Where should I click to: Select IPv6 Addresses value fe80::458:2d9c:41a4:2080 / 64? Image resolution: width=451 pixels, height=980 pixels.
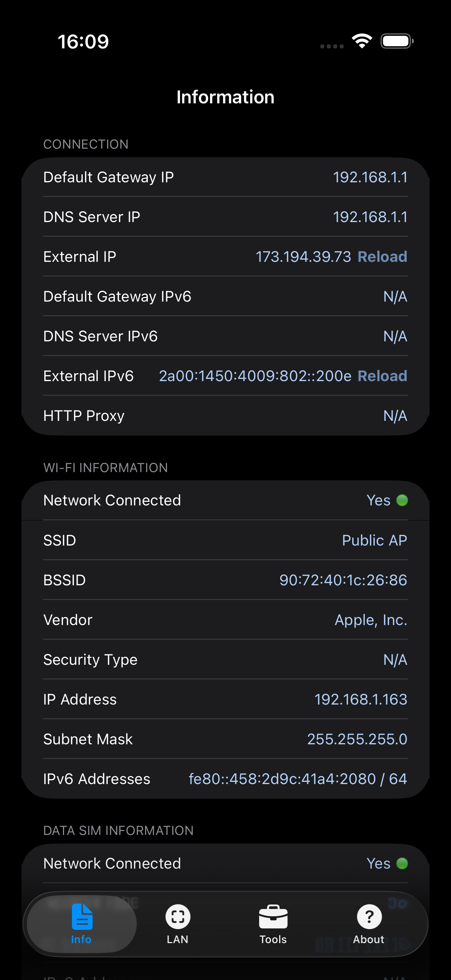point(298,779)
